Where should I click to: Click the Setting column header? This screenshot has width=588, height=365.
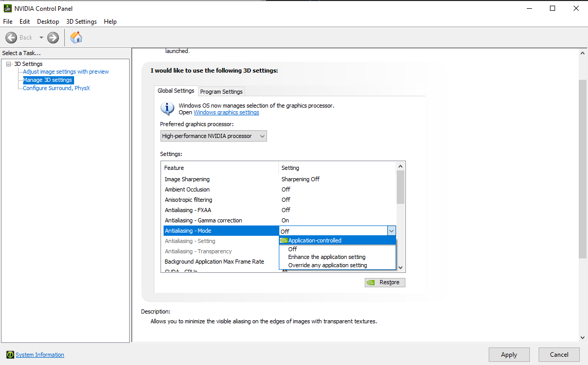click(337, 168)
